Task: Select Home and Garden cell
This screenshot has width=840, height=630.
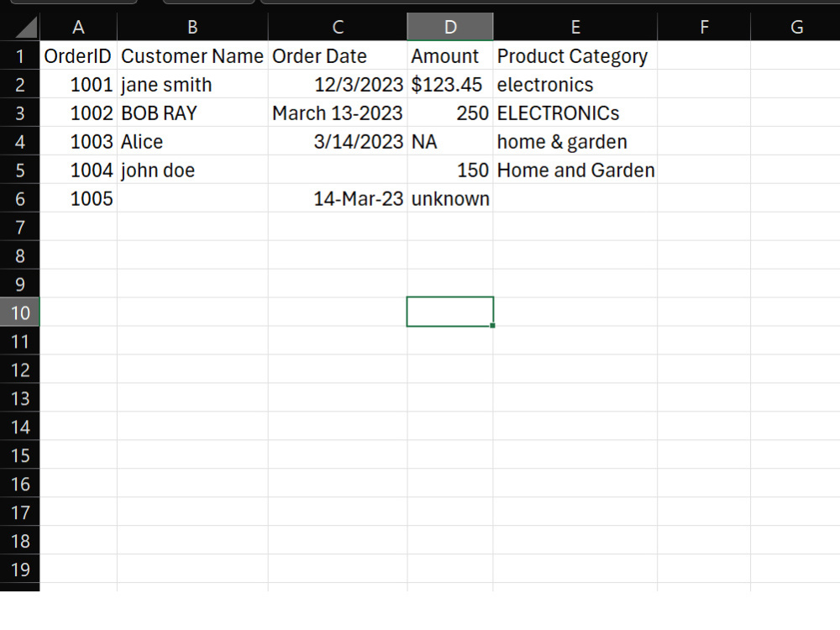Action: pos(575,170)
